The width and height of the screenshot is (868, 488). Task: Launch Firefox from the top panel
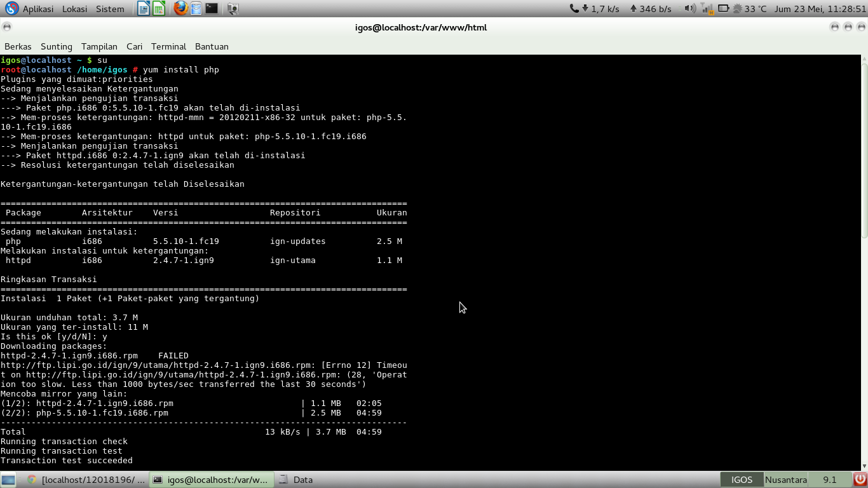[x=180, y=9]
